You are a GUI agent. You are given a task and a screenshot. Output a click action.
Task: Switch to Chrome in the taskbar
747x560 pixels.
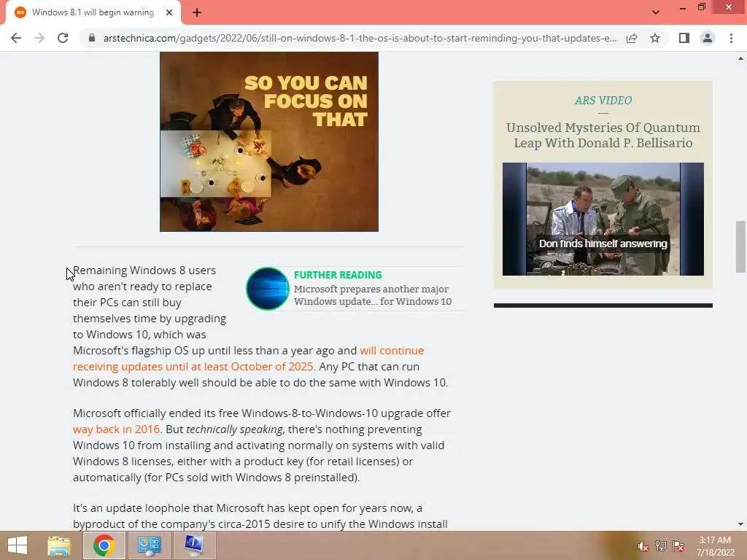pos(104,545)
